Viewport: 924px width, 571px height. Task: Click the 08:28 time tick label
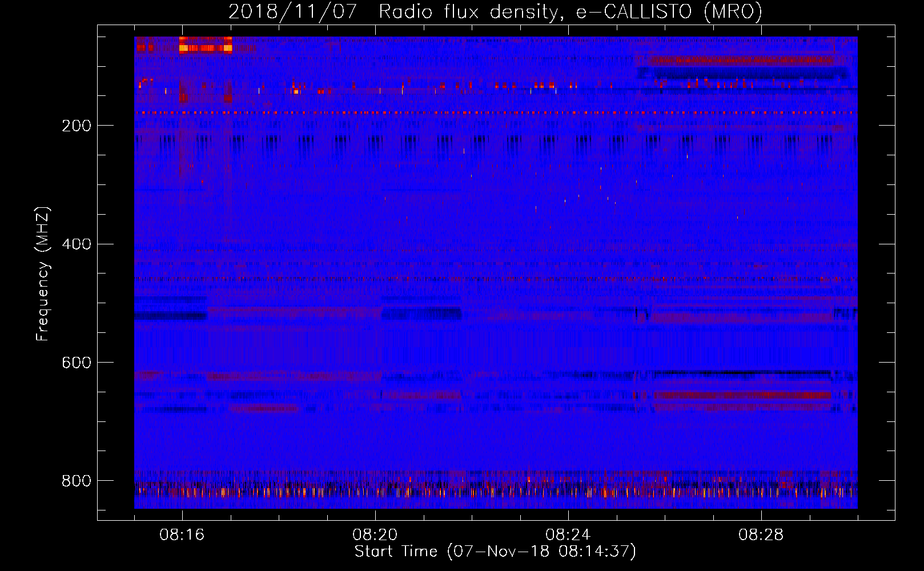pyautogui.click(x=761, y=535)
